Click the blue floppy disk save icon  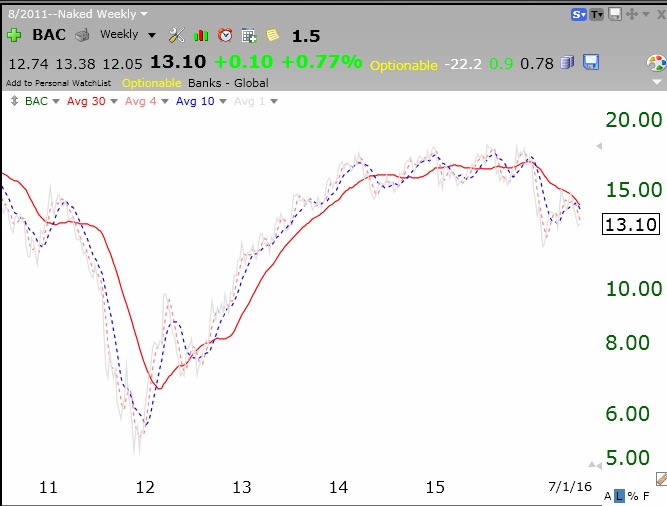591,62
